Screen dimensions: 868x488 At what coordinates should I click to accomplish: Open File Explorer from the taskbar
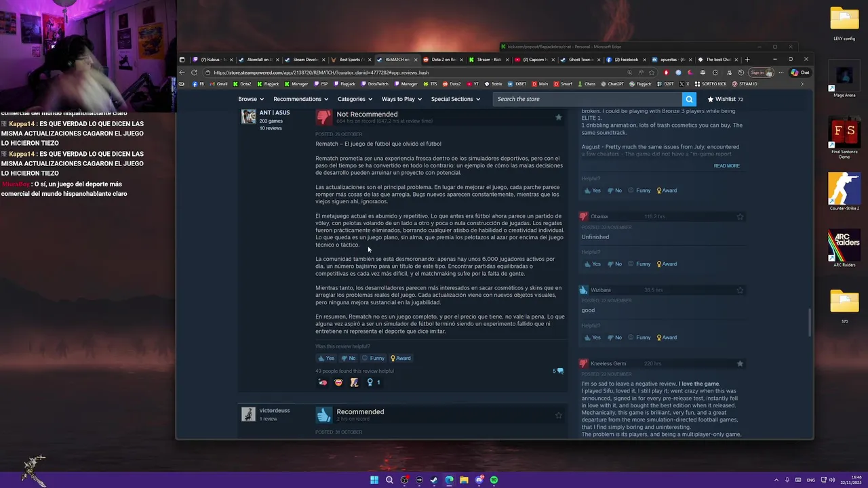click(x=464, y=480)
